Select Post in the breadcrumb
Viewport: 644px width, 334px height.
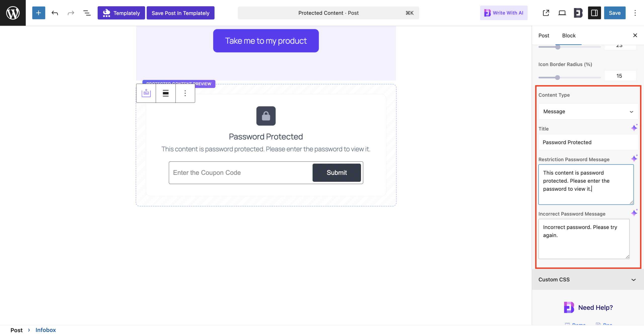tap(16, 330)
